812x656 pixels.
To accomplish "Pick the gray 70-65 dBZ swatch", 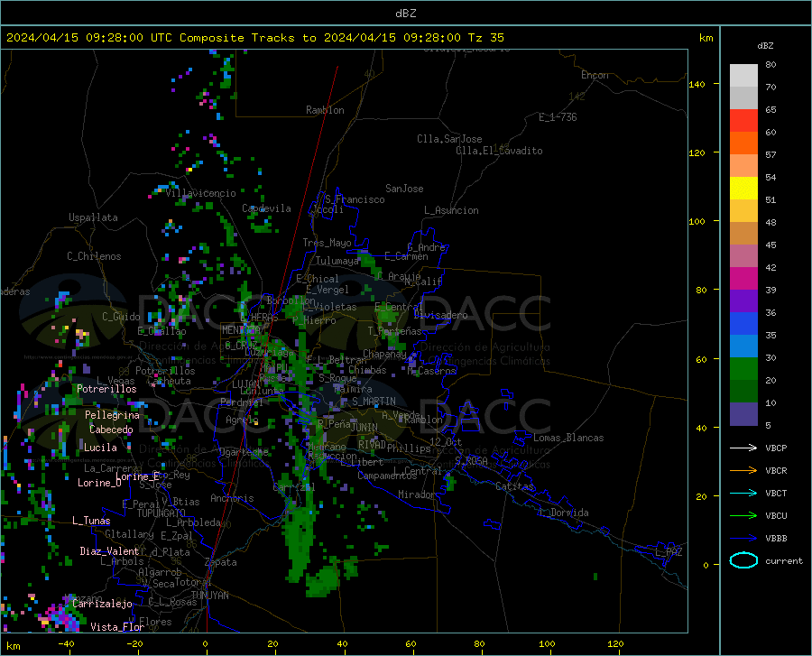I will click(x=743, y=98).
